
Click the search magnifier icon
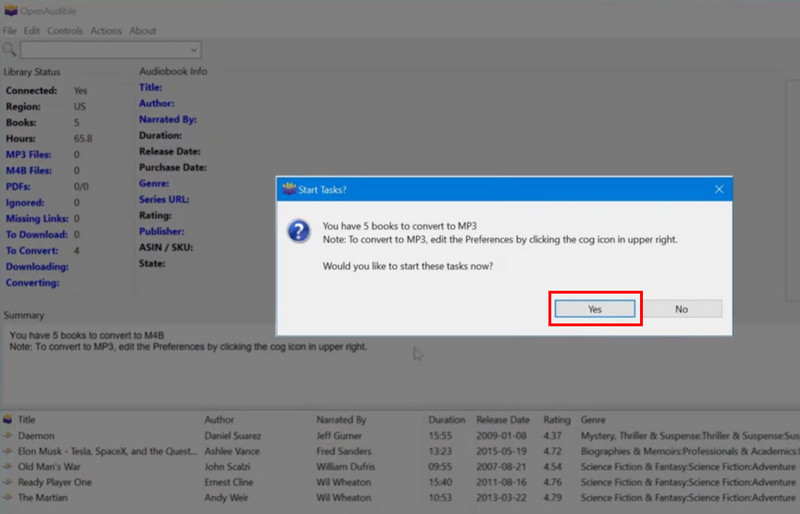click(x=10, y=50)
